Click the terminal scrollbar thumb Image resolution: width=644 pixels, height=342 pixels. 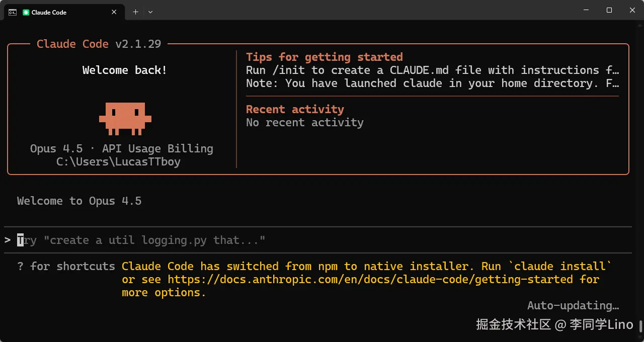coord(641,325)
